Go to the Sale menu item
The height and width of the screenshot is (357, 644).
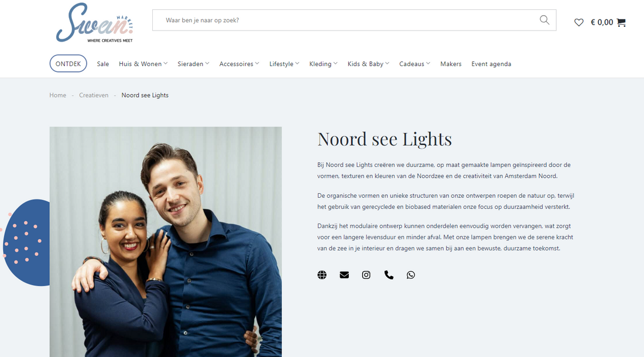pos(102,64)
